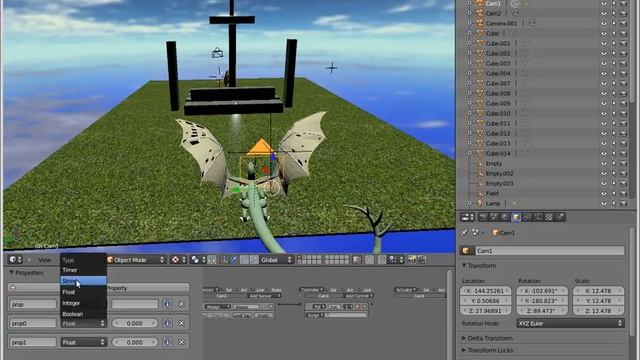This screenshot has width=640, height=360.
Task: Choose Integer in the Type dropdown list
Action: (x=83, y=303)
